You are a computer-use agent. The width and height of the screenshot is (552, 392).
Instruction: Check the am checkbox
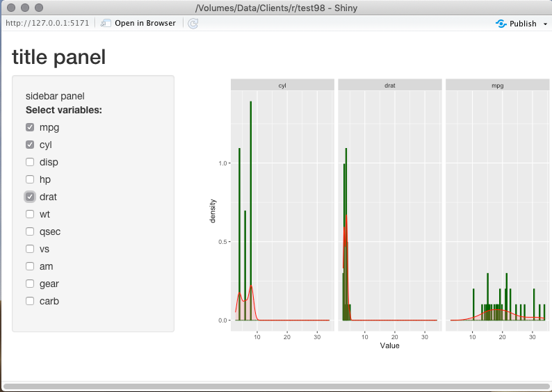pos(30,266)
